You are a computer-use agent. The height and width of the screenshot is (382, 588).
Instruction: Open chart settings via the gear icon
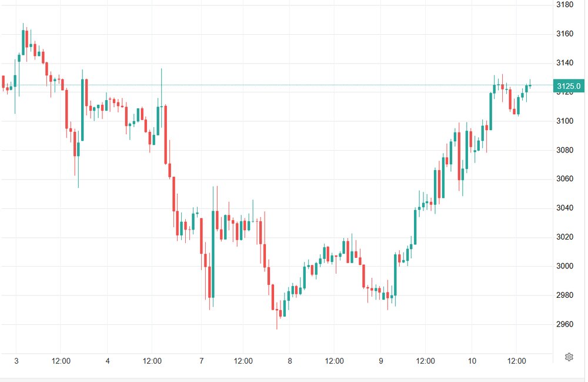pyautogui.click(x=569, y=357)
